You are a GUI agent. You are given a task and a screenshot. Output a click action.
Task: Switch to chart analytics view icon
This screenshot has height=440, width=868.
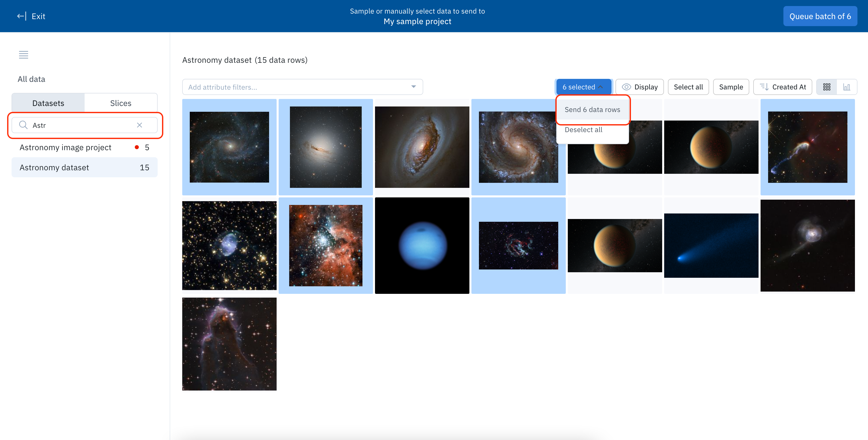(x=846, y=87)
